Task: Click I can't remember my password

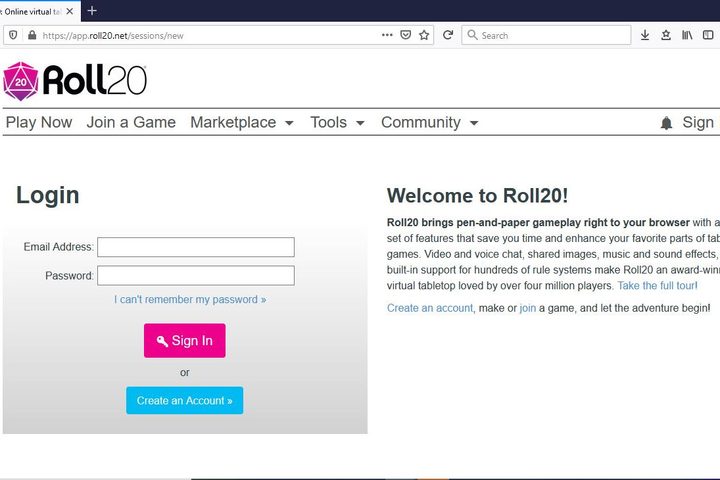Action: 190,299
